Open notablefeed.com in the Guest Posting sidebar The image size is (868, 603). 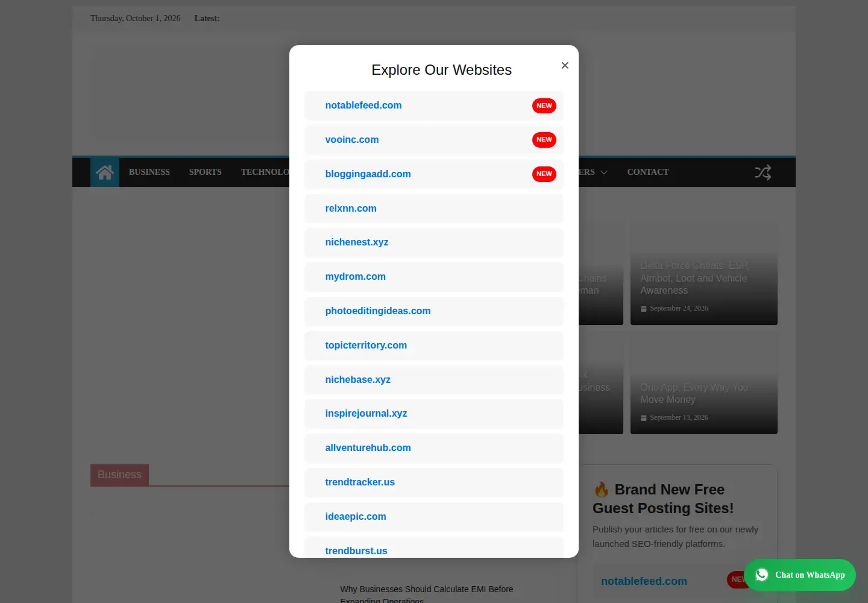(644, 581)
